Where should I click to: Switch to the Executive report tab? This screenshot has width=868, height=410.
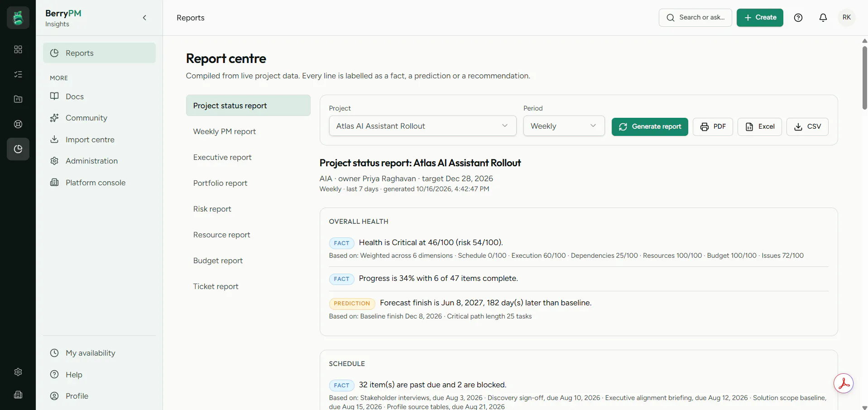point(248,157)
